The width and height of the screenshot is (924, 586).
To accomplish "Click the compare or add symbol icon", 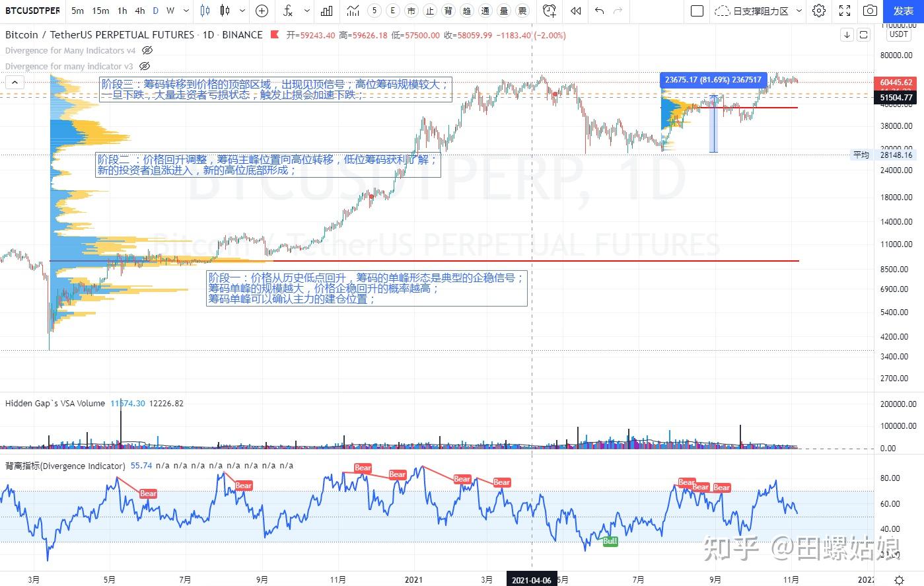I will pyautogui.click(x=262, y=11).
